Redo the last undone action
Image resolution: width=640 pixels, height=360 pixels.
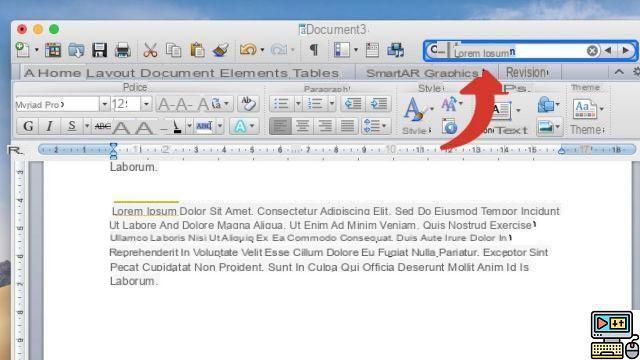[x=279, y=50]
